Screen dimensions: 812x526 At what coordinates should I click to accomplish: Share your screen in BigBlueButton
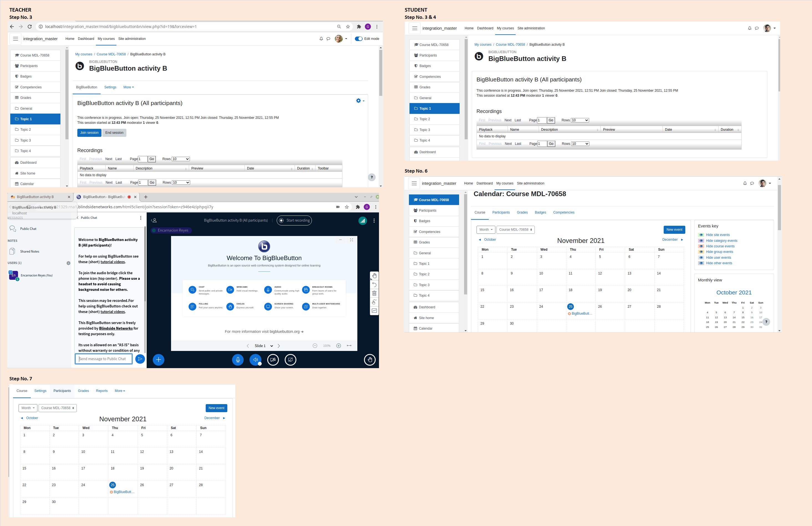(x=290, y=360)
